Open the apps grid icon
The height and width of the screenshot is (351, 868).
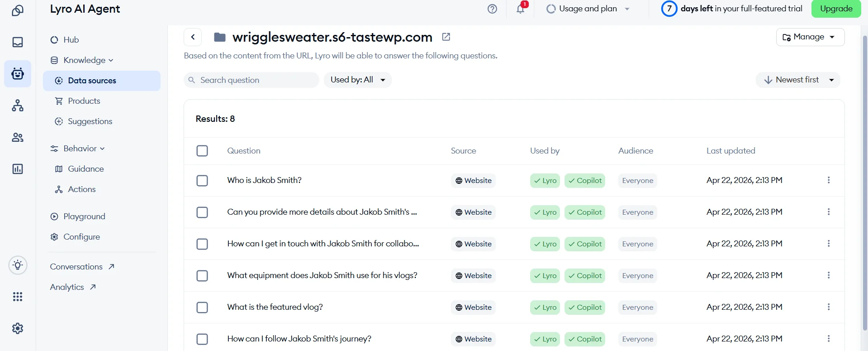pyautogui.click(x=18, y=297)
